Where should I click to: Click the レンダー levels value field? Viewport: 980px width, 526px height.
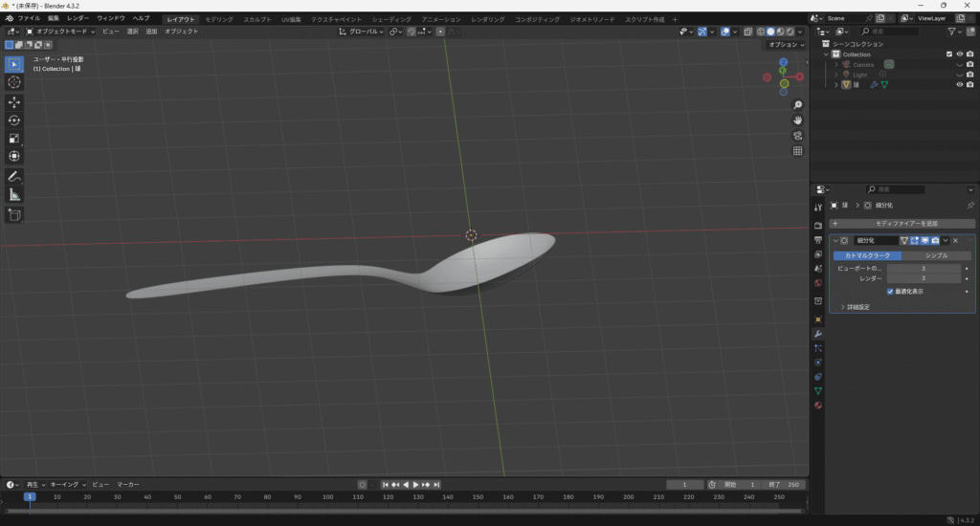pyautogui.click(x=924, y=278)
